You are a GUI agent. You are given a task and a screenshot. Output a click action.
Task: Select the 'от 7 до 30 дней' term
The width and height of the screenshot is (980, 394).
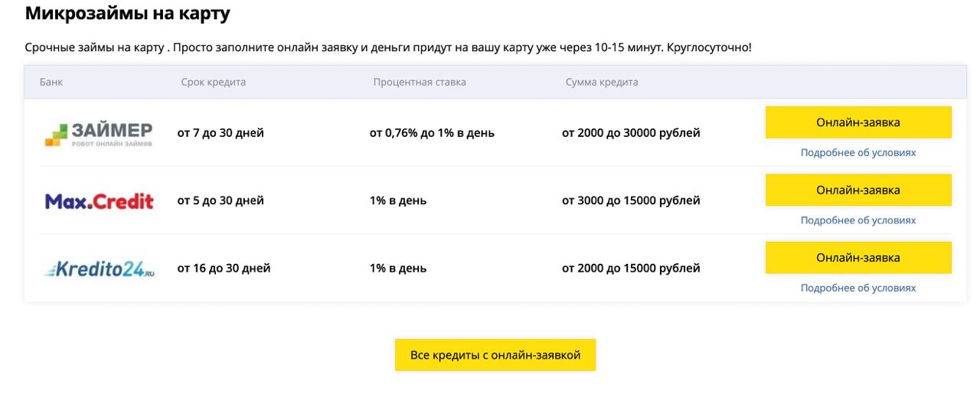[220, 133]
